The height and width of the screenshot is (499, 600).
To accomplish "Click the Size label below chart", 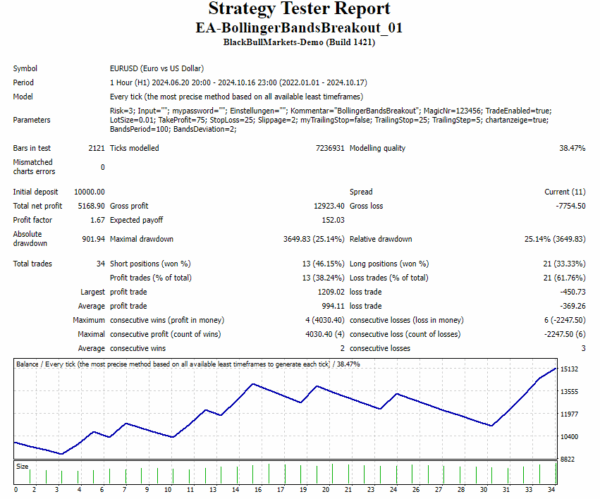I will [22, 466].
